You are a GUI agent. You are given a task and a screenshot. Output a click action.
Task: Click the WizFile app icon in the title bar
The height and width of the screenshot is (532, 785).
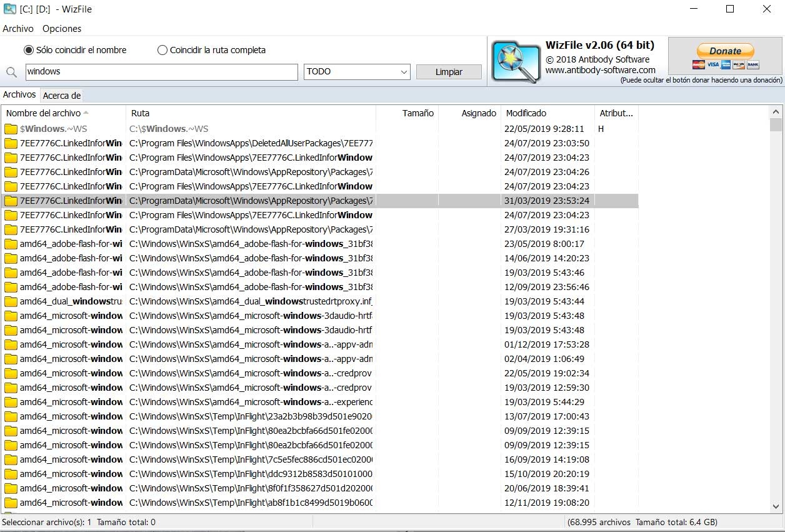click(x=10, y=9)
